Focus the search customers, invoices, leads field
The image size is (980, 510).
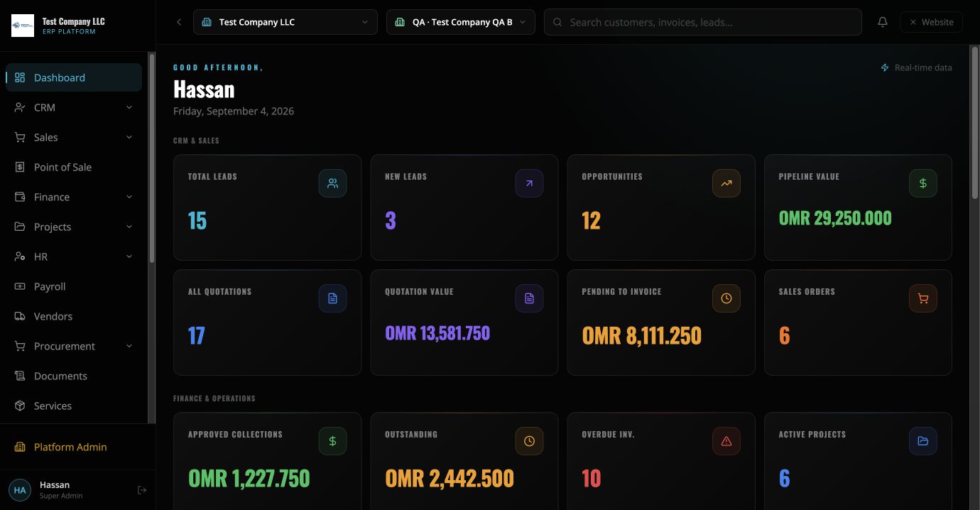(x=703, y=22)
